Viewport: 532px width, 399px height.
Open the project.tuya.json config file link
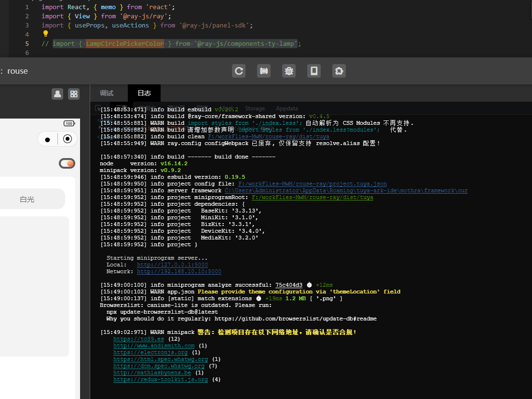point(313,184)
